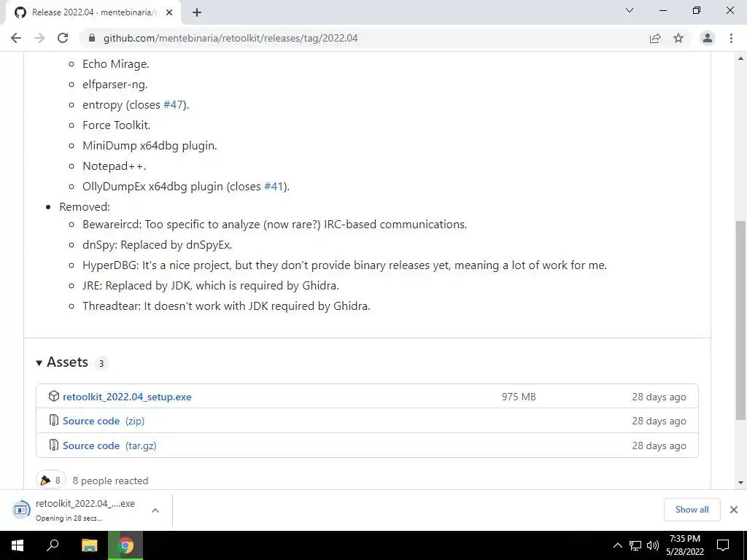This screenshot has width=747, height=560.
Task: Select 'Force Toolkit.' list entry
Action: (116, 125)
